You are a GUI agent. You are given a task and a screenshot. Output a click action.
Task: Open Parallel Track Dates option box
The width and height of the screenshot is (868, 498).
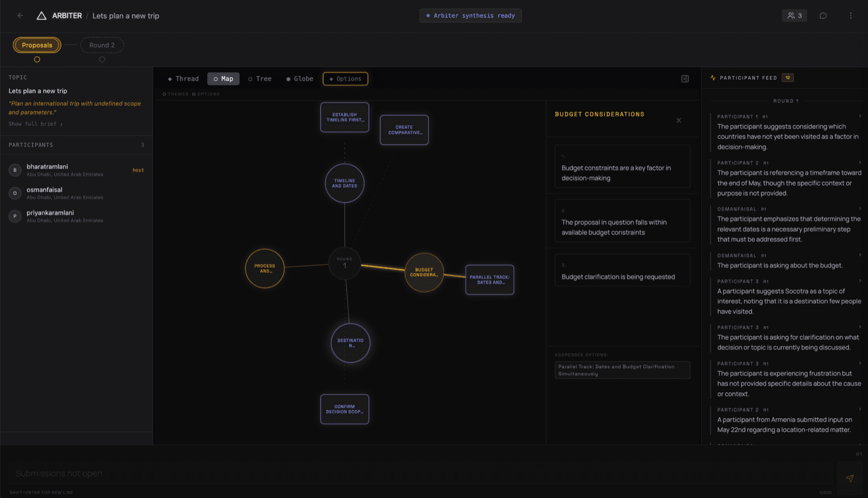click(489, 280)
